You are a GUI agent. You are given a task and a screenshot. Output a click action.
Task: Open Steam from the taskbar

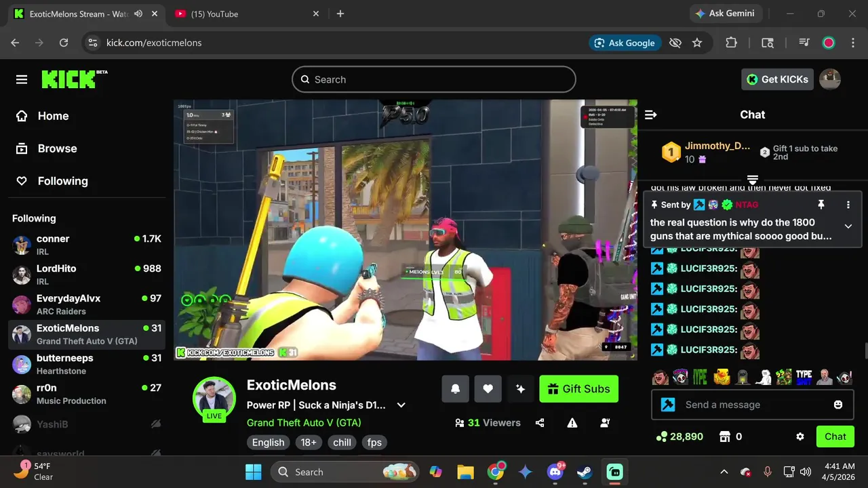coord(584,472)
